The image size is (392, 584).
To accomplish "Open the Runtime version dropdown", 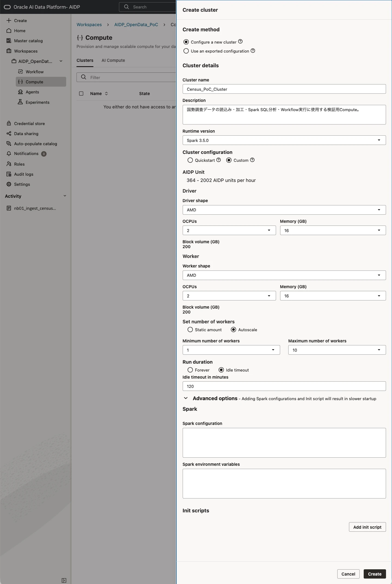I will pyautogui.click(x=284, y=140).
